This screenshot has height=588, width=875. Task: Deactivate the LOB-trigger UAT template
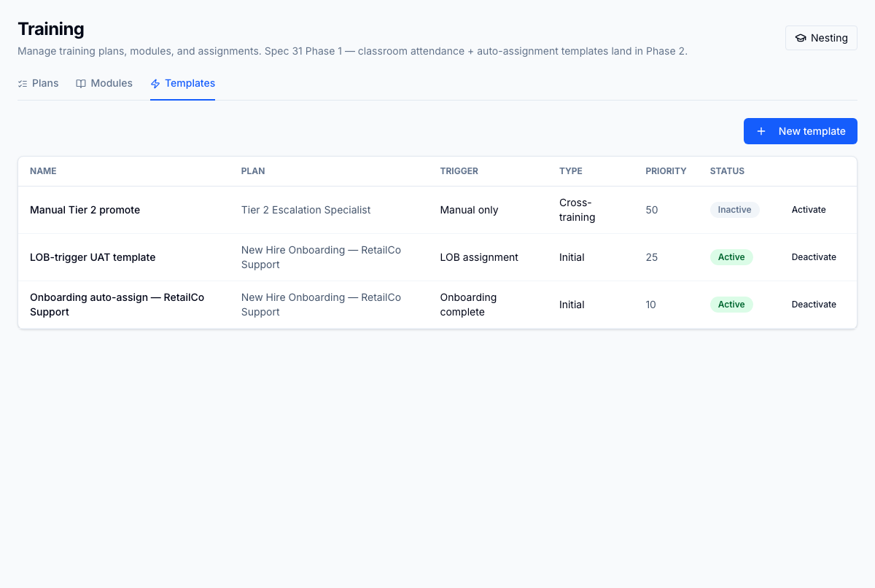point(814,257)
